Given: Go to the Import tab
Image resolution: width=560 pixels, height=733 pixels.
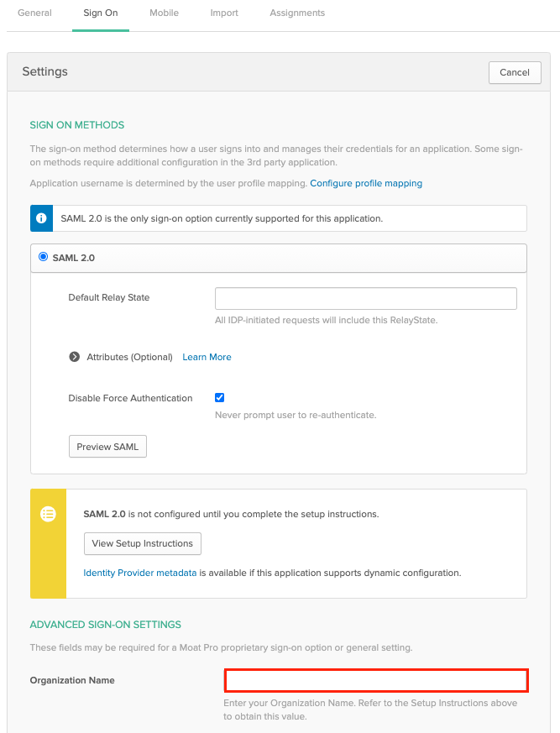Looking at the screenshot, I should coord(224,13).
